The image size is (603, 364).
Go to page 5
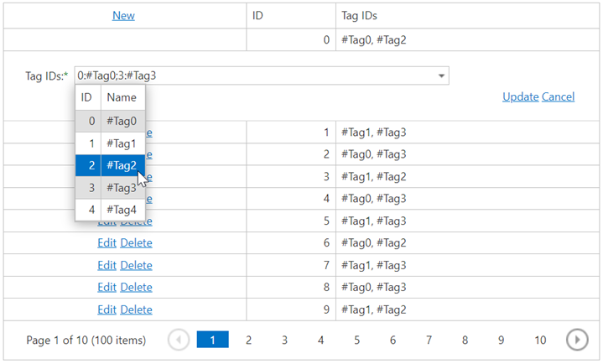click(x=357, y=340)
